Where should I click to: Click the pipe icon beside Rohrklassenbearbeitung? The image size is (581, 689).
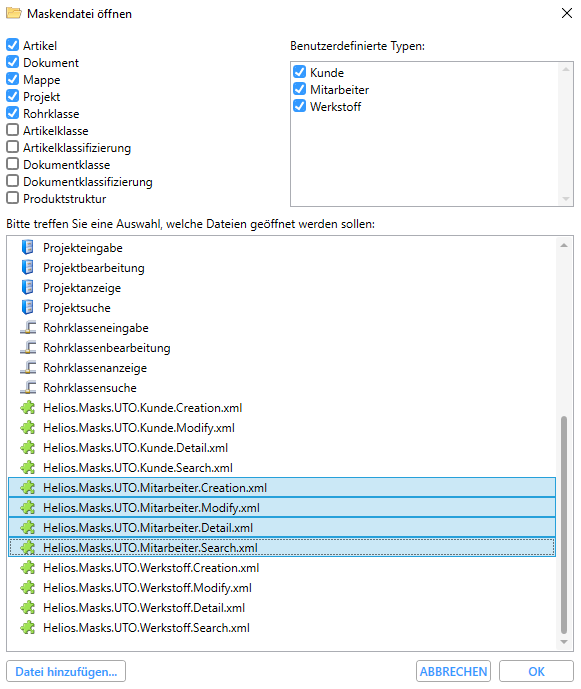28,348
